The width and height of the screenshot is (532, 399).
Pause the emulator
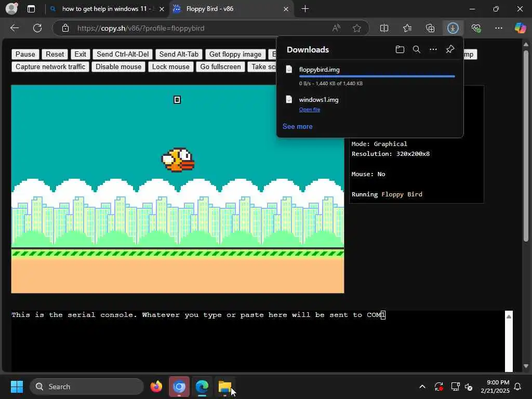(25, 54)
